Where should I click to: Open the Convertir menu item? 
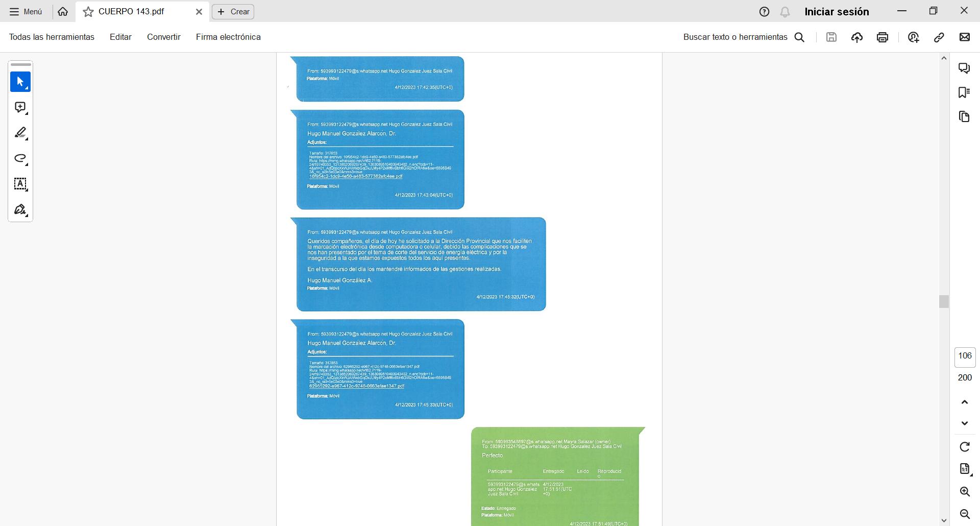click(x=164, y=37)
